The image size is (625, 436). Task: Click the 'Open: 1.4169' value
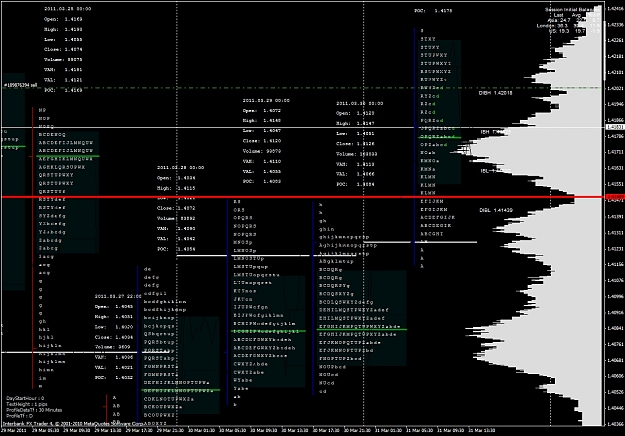[63, 19]
